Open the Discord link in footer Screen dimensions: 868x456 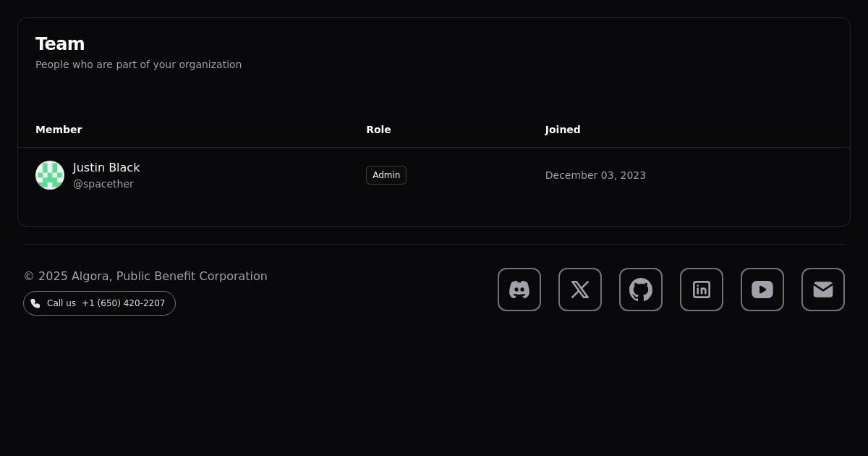point(519,290)
